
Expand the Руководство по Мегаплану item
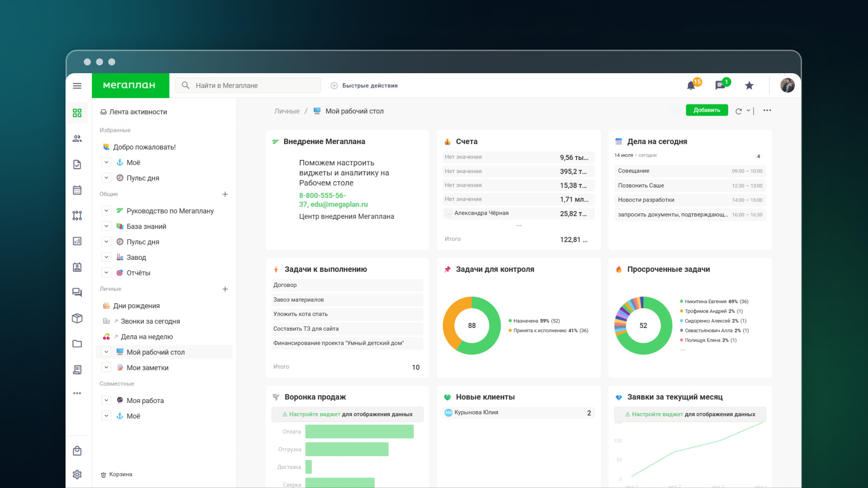click(x=106, y=211)
